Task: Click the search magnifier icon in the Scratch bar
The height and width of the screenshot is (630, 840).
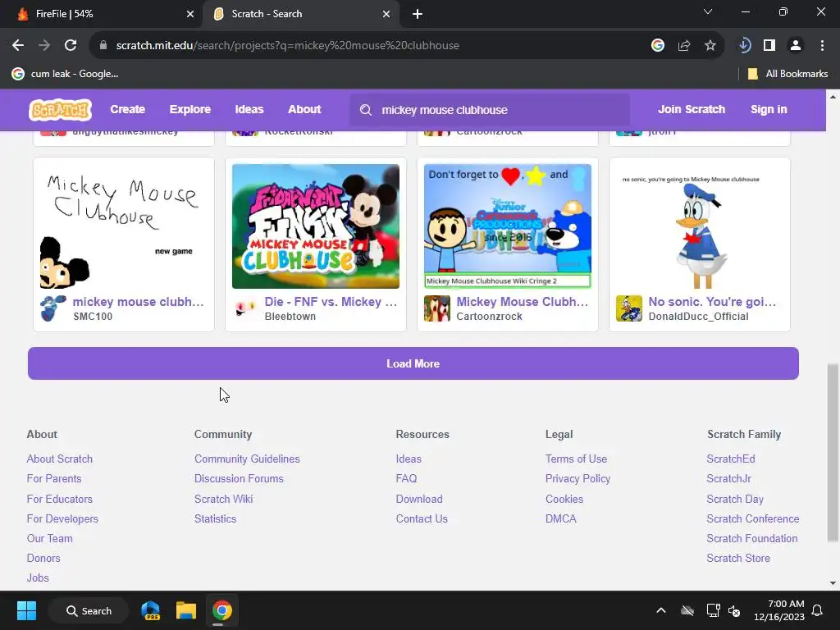Action: 366,110
